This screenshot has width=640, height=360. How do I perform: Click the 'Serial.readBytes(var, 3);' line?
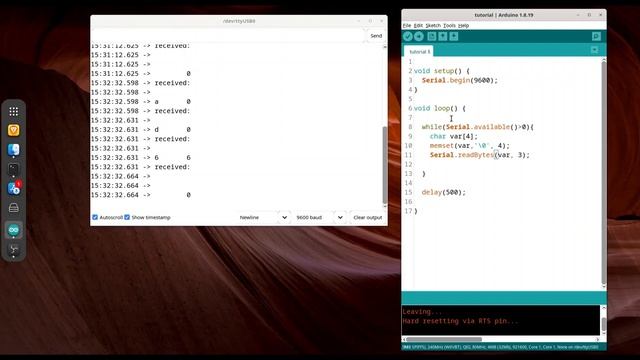(x=479, y=155)
